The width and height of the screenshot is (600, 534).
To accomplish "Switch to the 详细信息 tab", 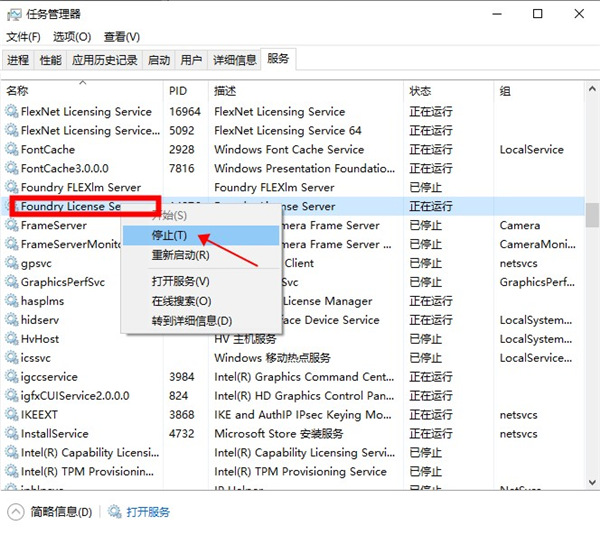I will point(234,60).
